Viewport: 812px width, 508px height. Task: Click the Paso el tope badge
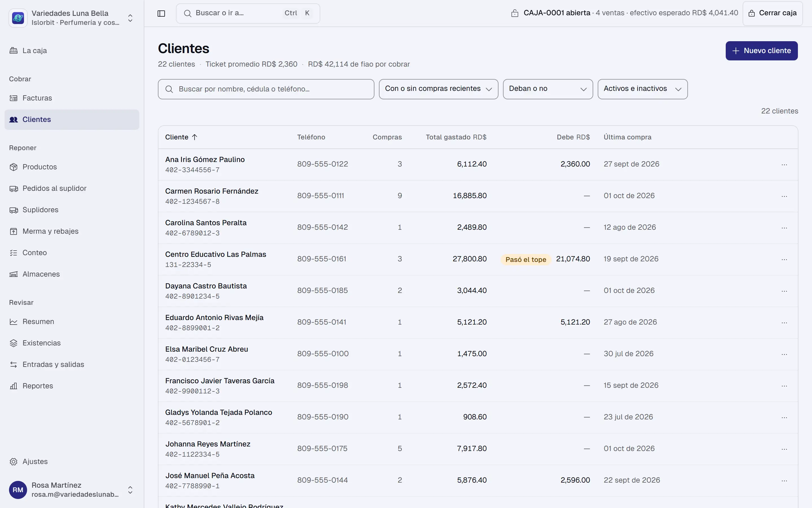(x=526, y=259)
